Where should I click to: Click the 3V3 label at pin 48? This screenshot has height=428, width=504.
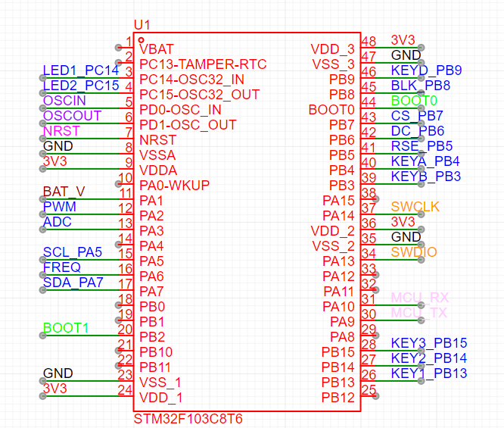403,40
